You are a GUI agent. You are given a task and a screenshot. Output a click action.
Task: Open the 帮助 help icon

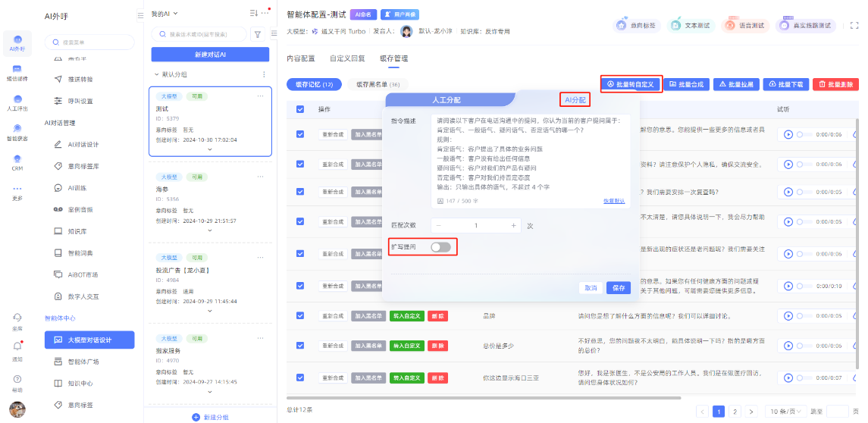(17, 381)
